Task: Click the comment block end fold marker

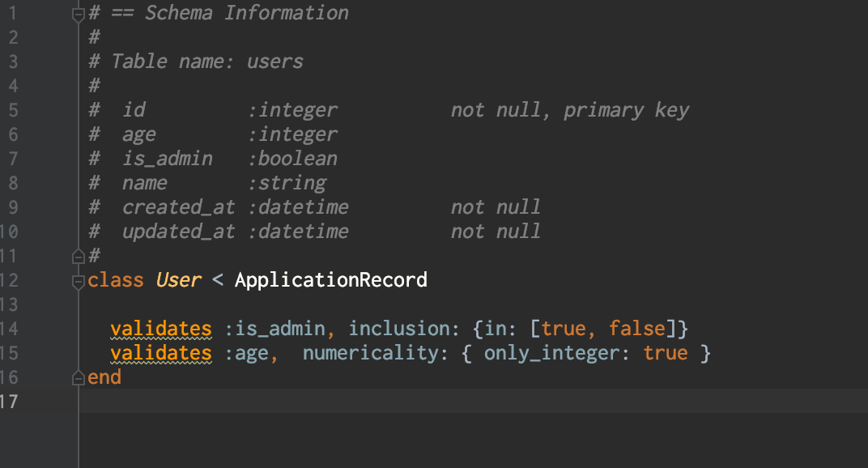Action: coord(78,256)
